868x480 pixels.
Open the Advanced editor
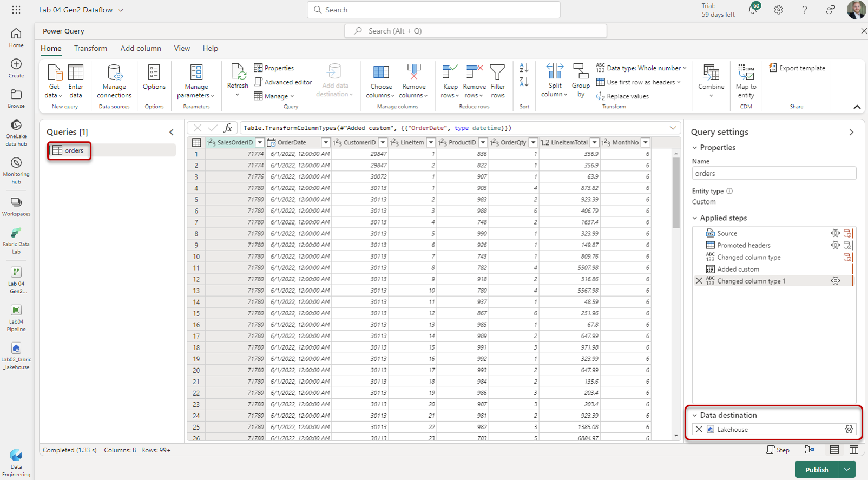283,82
